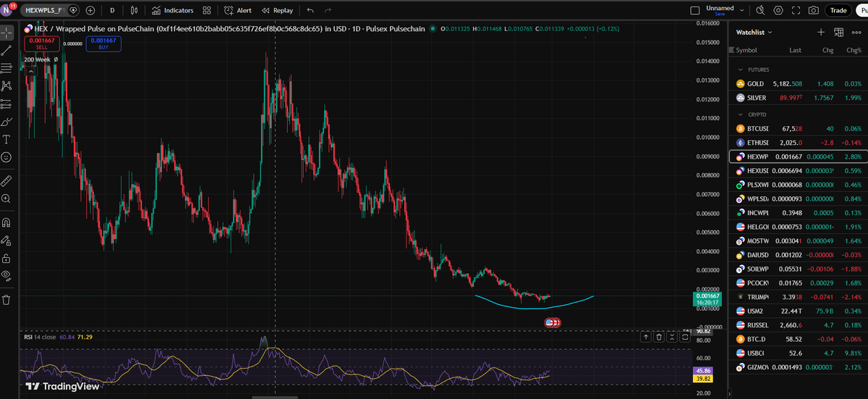The width and height of the screenshot is (868, 399).
Task: Toggle magnet mode for drawings
Action: (7, 222)
